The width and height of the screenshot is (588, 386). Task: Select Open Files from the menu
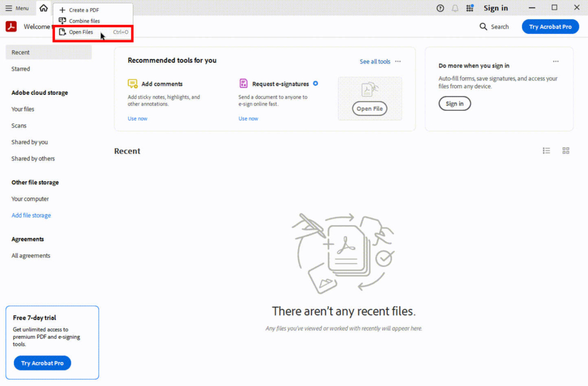[x=80, y=32]
